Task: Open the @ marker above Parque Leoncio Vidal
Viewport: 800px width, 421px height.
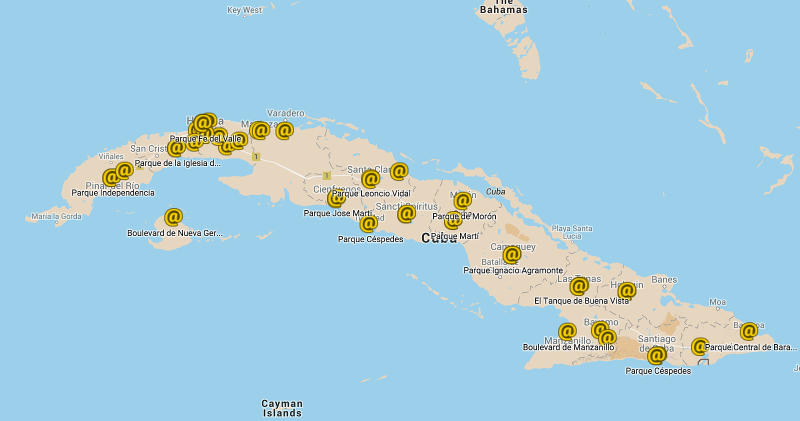Action: pyautogui.click(x=370, y=179)
